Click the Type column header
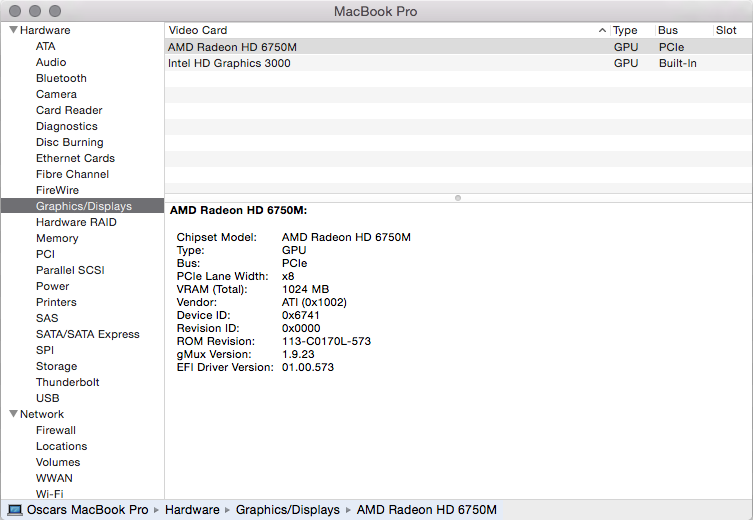 click(x=625, y=31)
